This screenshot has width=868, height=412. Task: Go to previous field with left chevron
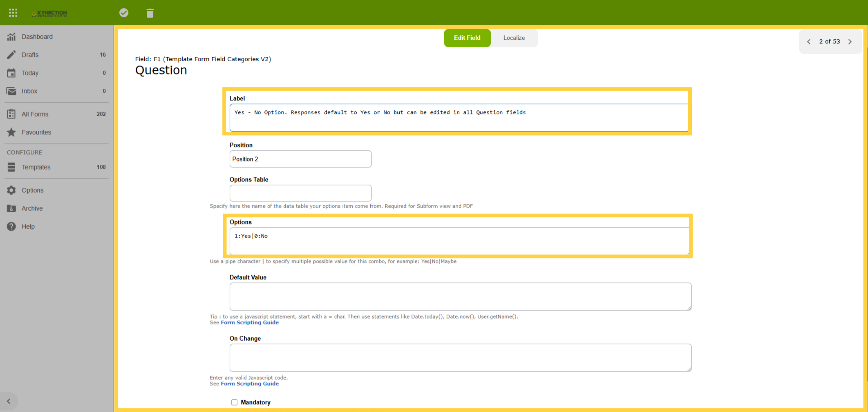tap(809, 42)
